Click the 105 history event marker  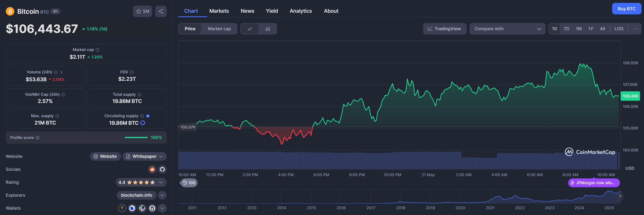[x=189, y=183]
